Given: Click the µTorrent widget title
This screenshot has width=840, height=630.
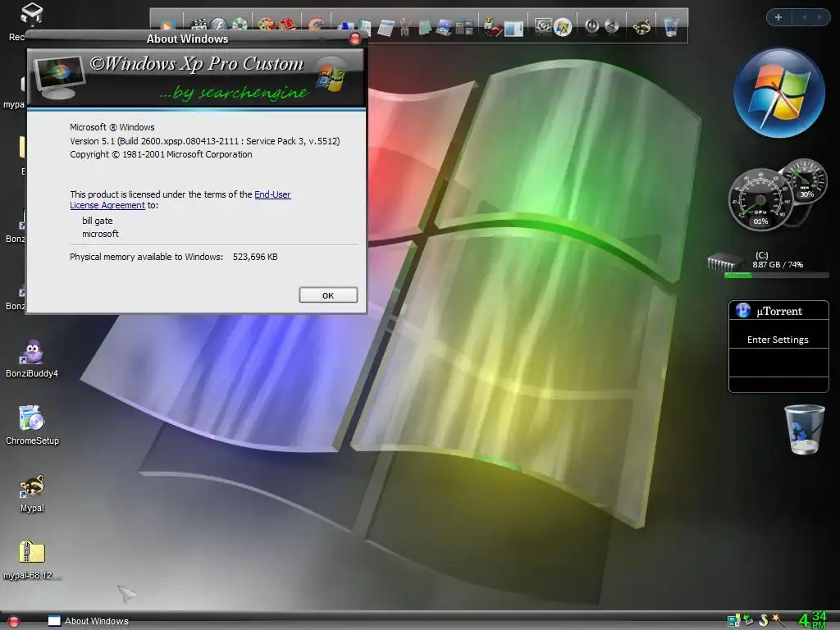Looking at the screenshot, I should 779,311.
